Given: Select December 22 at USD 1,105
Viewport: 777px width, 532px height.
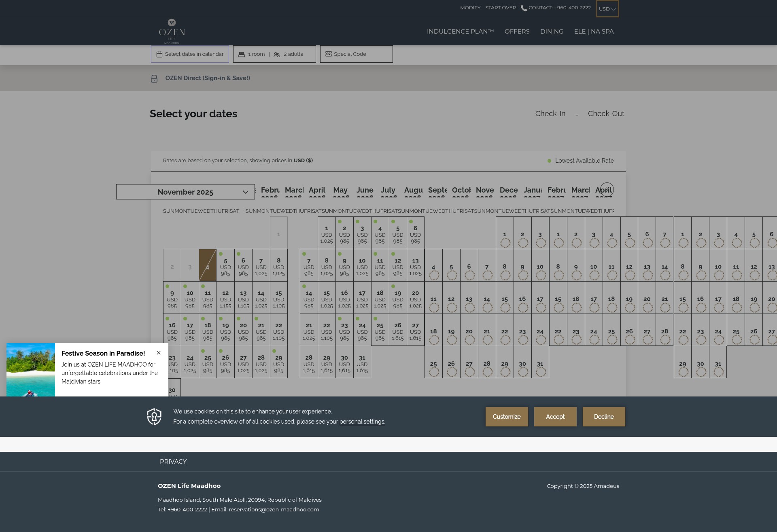Looking at the screenshot, I should pyautogui.click(x=327, y=330).
